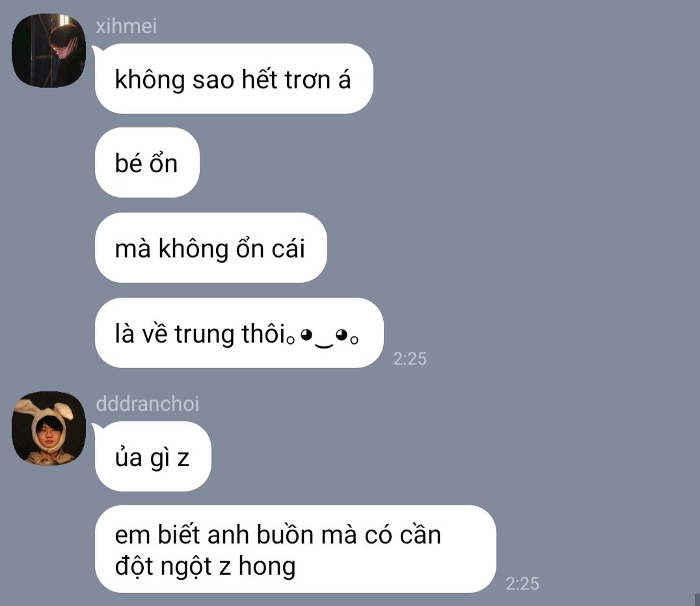This screenshot has height=606, width=700.
Task: Click the words "đột ngột" in dddranchoi's message
Action: [163, 567]
